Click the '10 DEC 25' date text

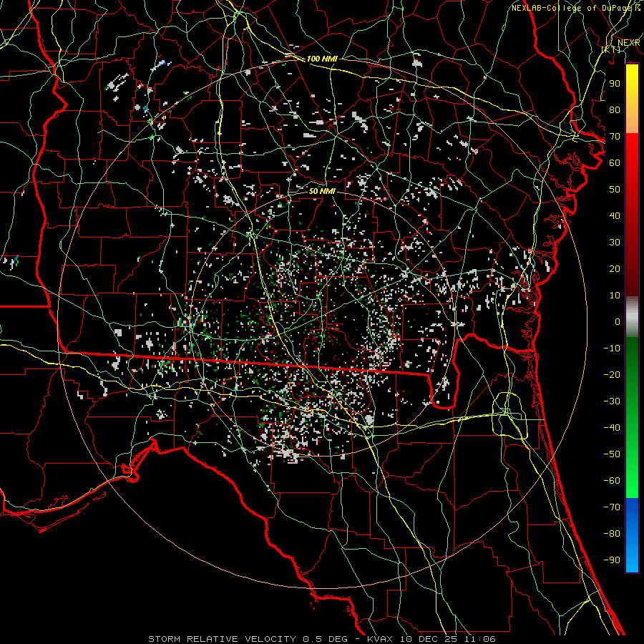coord(427,639)
